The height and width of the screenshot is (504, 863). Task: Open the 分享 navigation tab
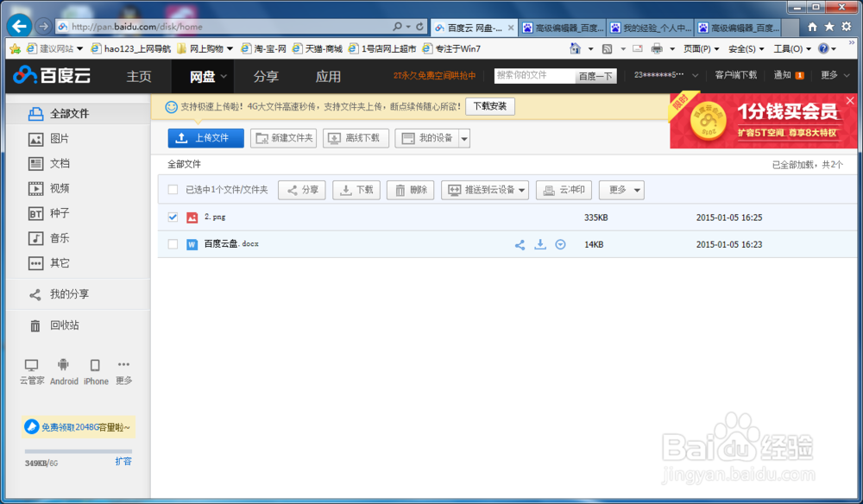(x=266, y=77)
